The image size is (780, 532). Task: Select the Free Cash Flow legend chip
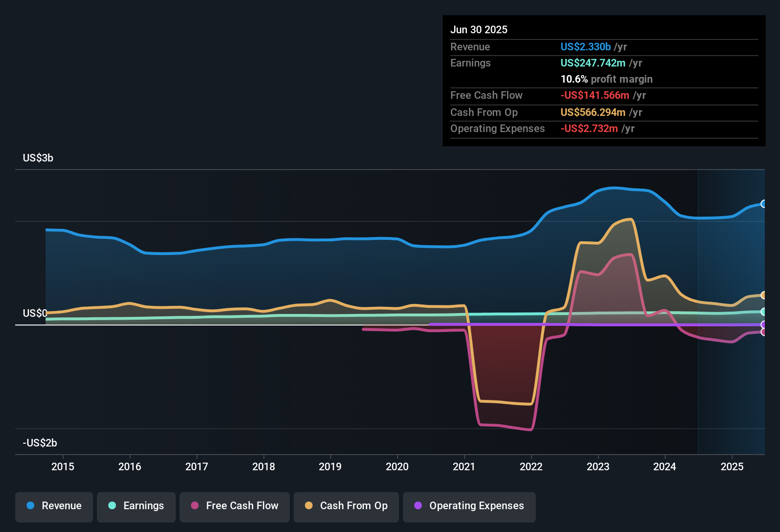pos(234,506)
